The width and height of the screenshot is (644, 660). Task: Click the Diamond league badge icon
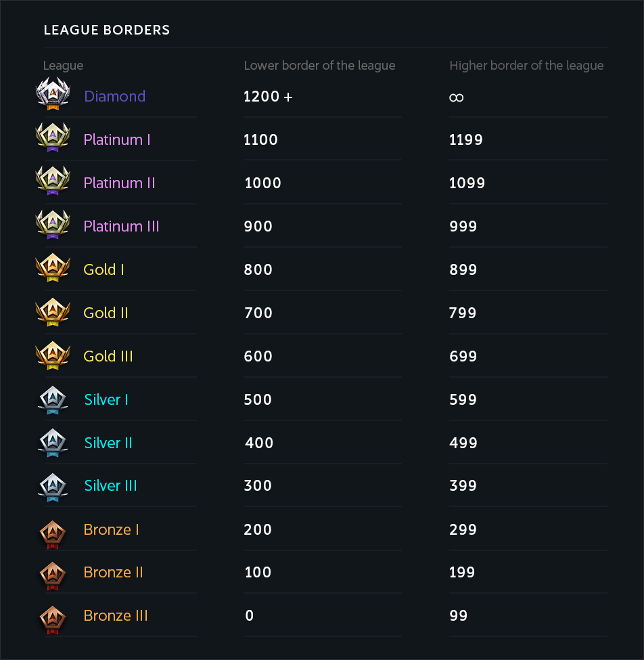click(53, 95)
